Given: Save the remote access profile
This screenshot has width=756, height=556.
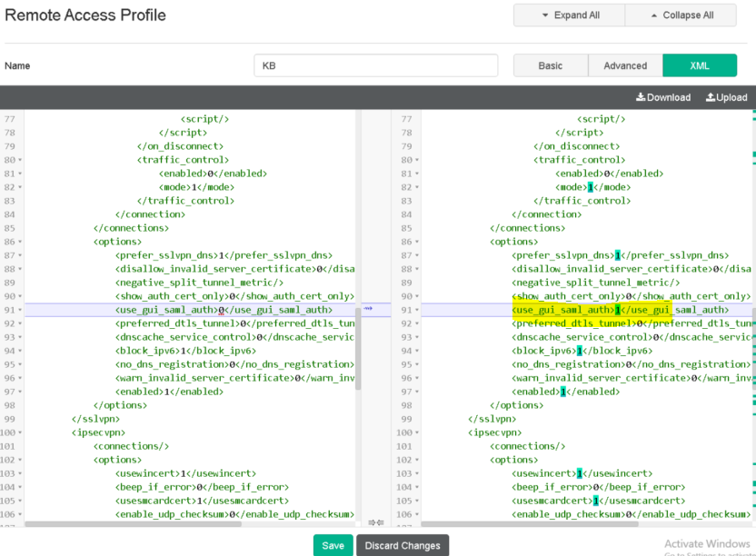Looking at the screenshot, I should click(333, 545).
